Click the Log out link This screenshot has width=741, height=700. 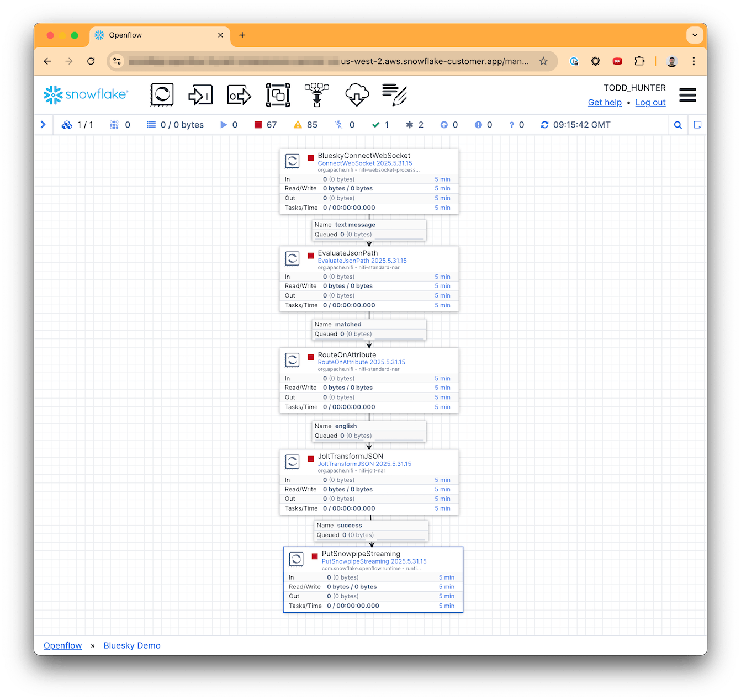(x=650, y=102)
